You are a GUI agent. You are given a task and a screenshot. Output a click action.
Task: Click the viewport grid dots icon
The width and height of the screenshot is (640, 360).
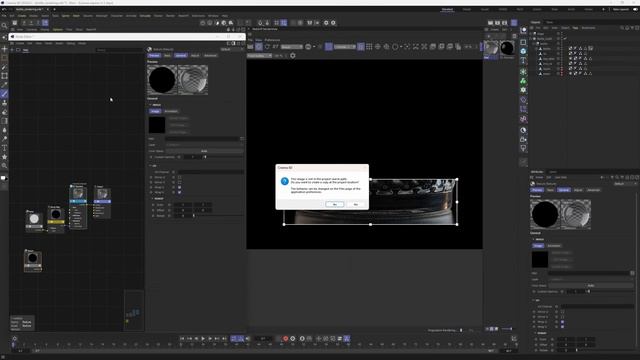[x=369, y=47]
